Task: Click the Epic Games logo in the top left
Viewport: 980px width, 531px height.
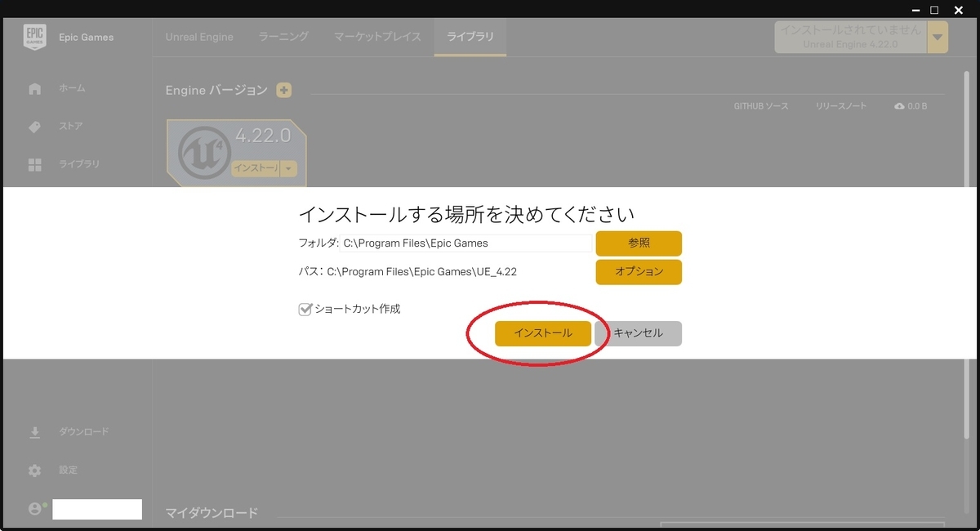Action: point(34,36)
